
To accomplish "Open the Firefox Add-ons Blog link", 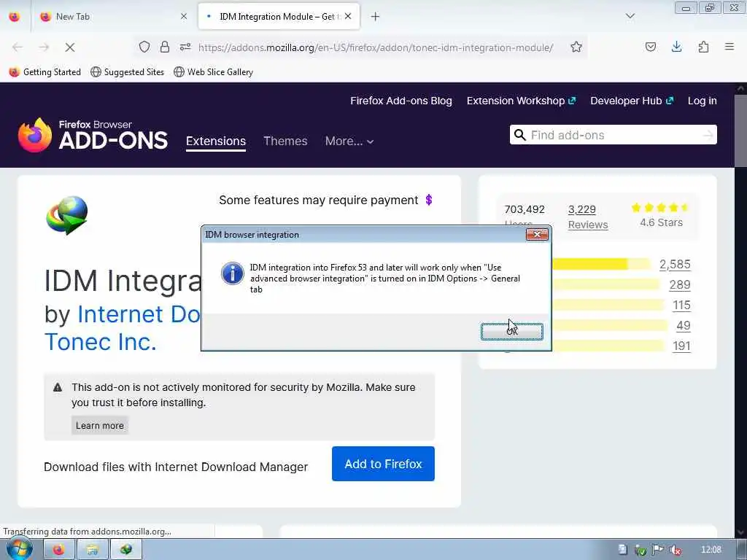I will (401, 101).
